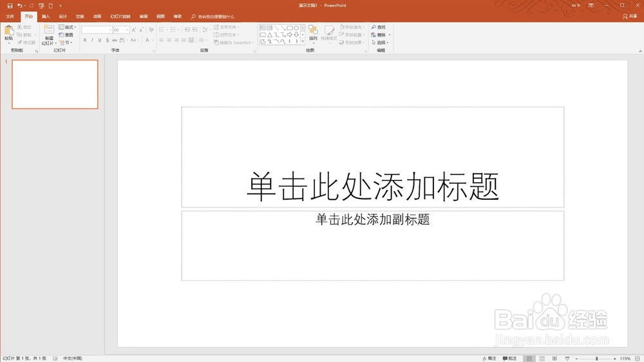Click the 快速样式 (Quick Styles) button
The width and height of the screenshot is (644, 362).
click(x=328, y=33)
